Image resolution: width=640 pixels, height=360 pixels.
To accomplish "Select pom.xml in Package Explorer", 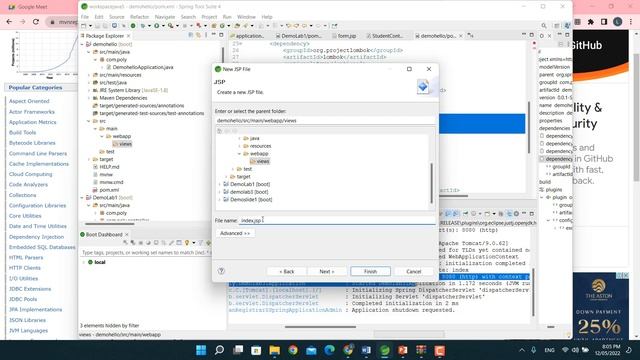I will point(109,190).
